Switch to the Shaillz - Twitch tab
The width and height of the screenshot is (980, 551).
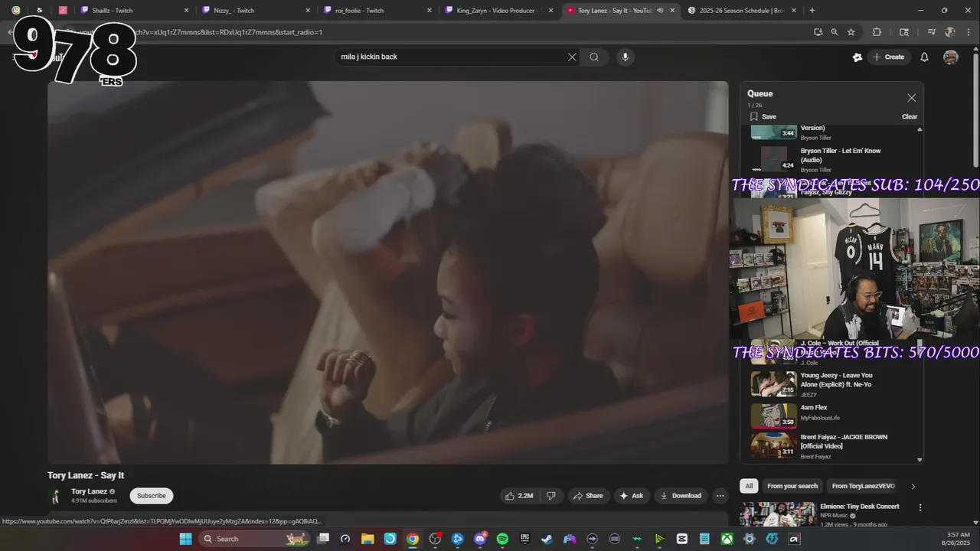pyautogui.click(x=133, y=11)
